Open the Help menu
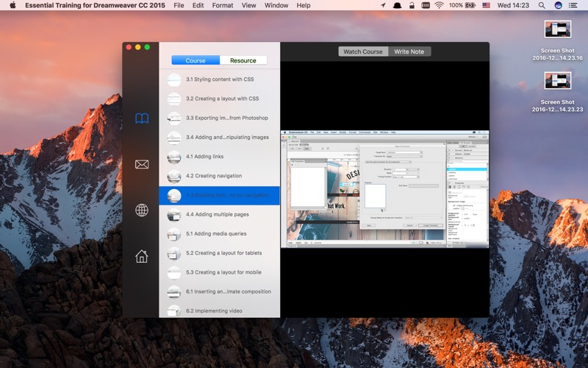This screenshot has height=368, width=588. point(304,5)
